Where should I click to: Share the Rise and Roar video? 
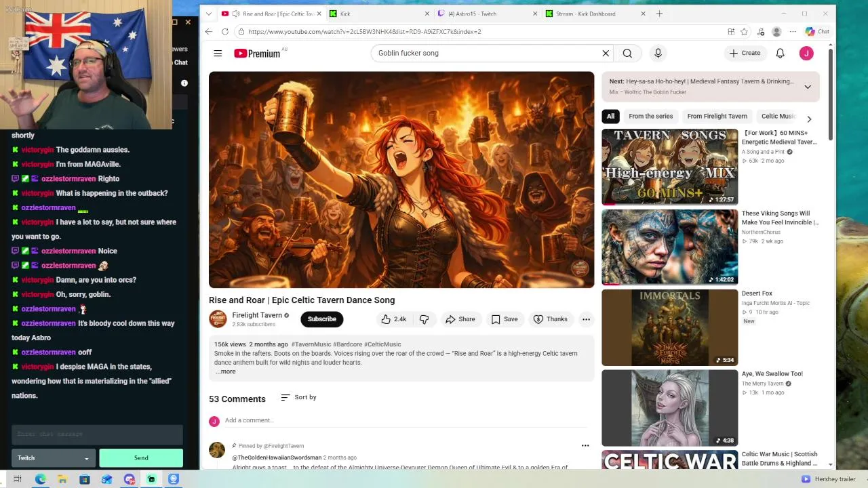(460, 319)
